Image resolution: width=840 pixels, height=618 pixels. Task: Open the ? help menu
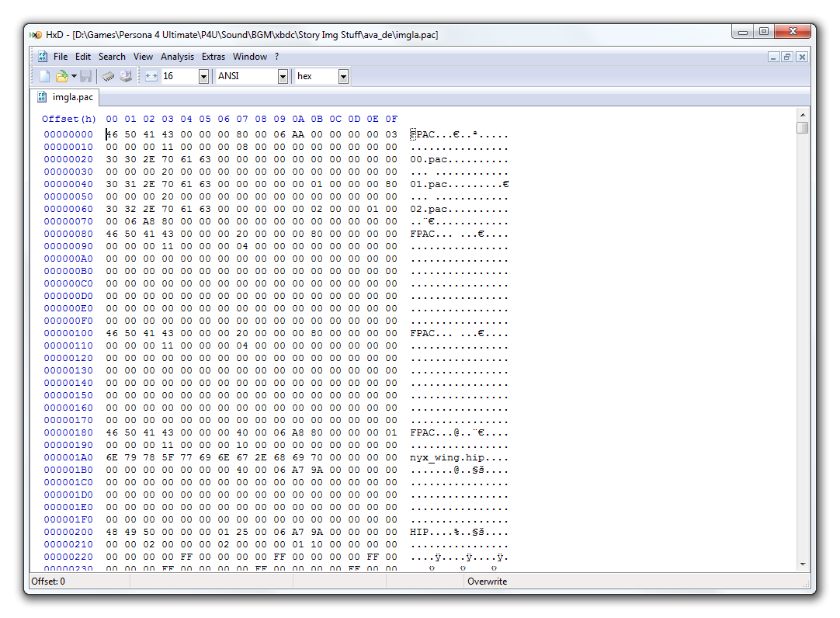[x=277, y=57]
